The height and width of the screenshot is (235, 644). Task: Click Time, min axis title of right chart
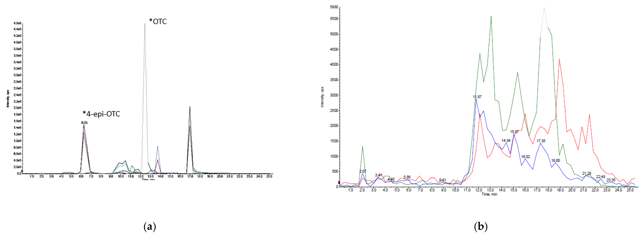click(489, 194)
